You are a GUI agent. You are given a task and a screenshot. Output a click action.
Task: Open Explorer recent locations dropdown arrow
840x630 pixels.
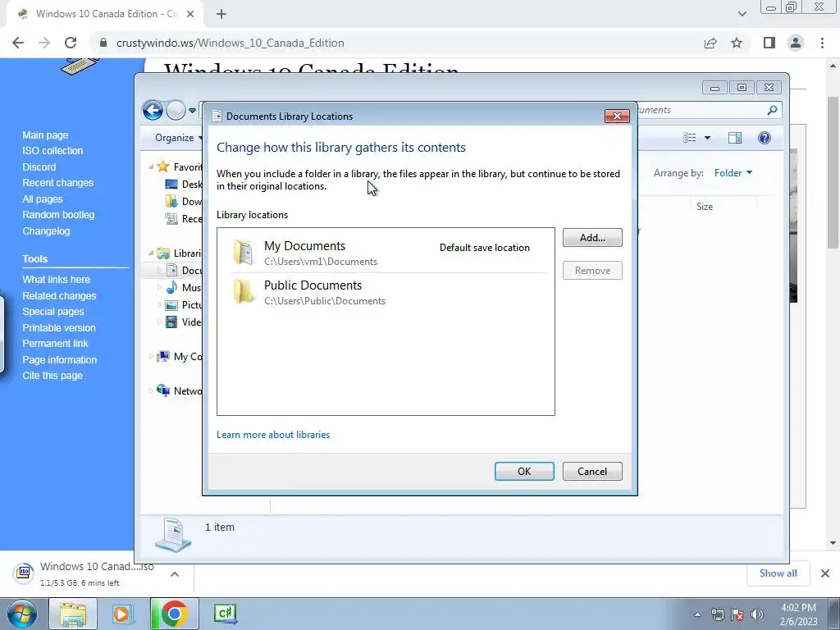192,111
